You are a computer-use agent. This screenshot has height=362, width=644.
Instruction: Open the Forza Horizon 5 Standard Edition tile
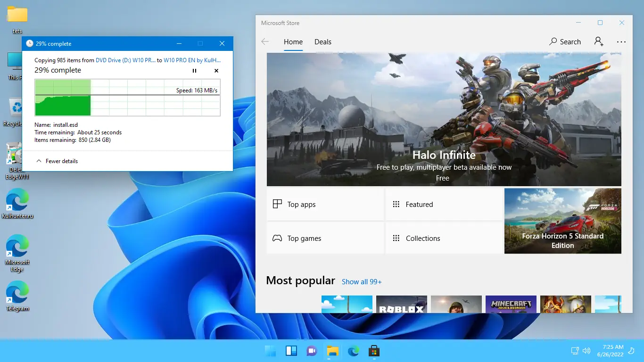563,221
